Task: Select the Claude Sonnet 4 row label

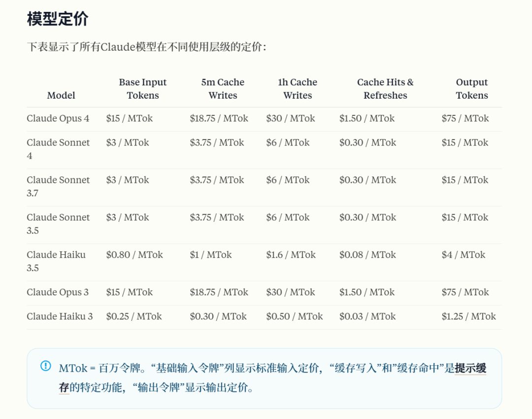Action: click(58, 149)
